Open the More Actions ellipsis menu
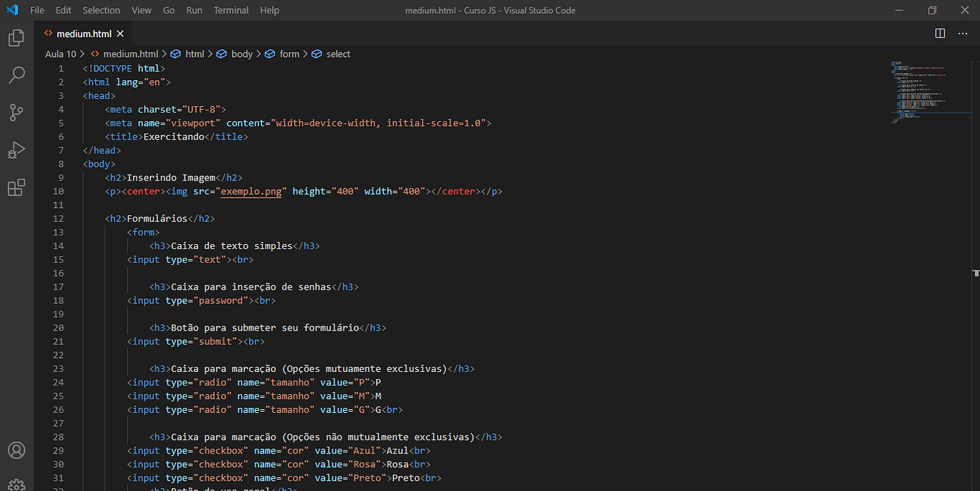The width and height of the screenshot is (980, 491). point(963,33)
